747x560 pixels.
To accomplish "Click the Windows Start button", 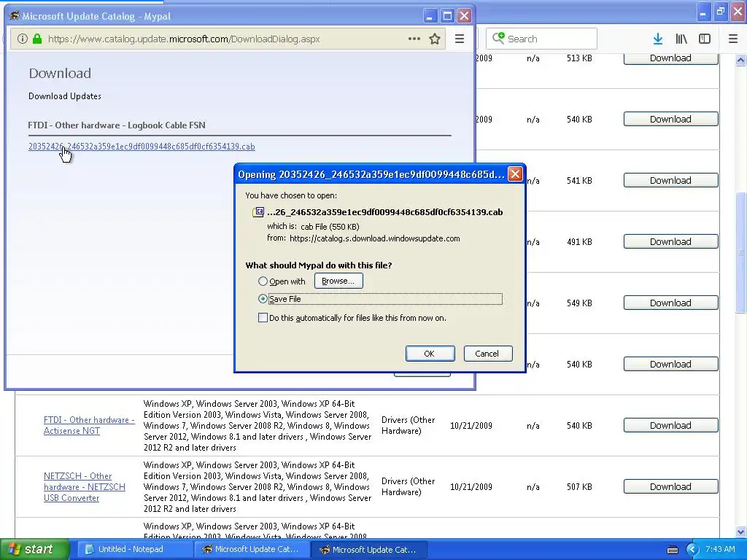I will pyautogui.click(x=35, y=549).
